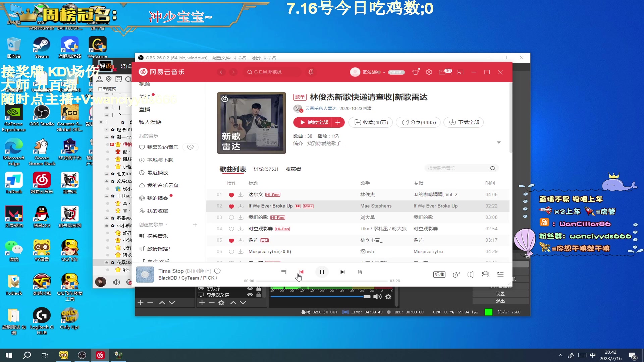
Task: Click the microphone listen-to-identify icon
Action: (311, 72)
